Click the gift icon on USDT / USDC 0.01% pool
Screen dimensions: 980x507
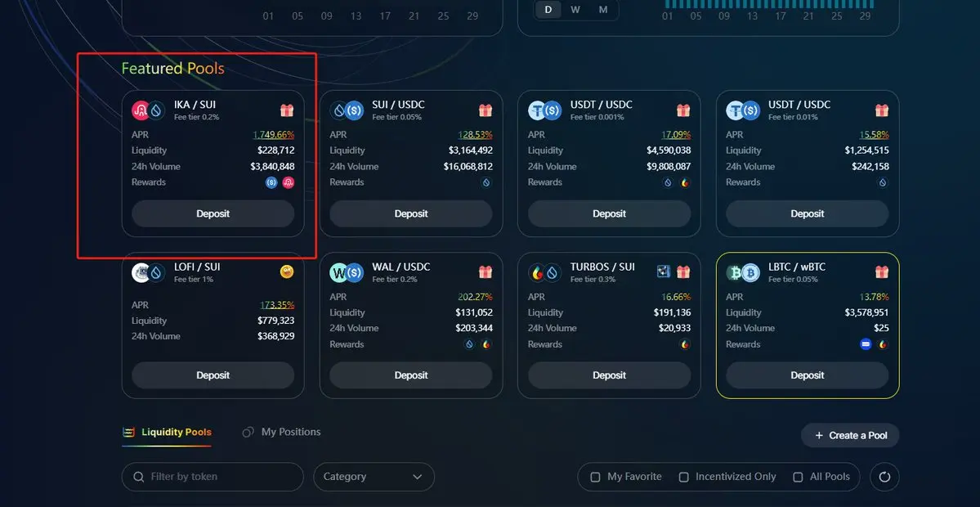881,110
